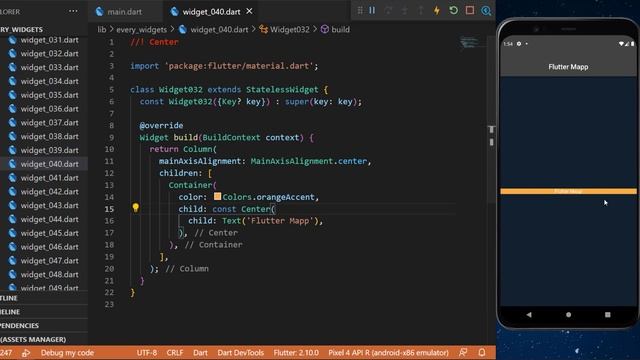The height and width of the screenshot is (360, 640).
Task: Pause the debug session
Action: 372,11
